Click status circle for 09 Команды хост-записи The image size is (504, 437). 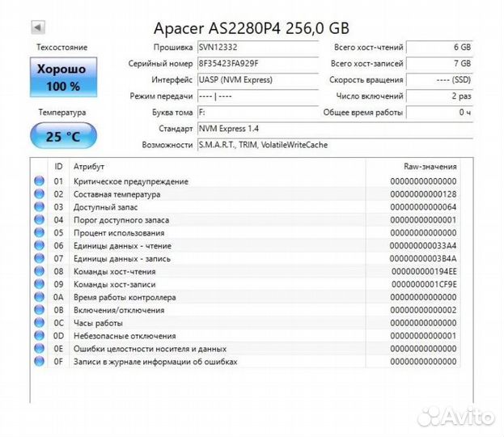tap(39, 284)
